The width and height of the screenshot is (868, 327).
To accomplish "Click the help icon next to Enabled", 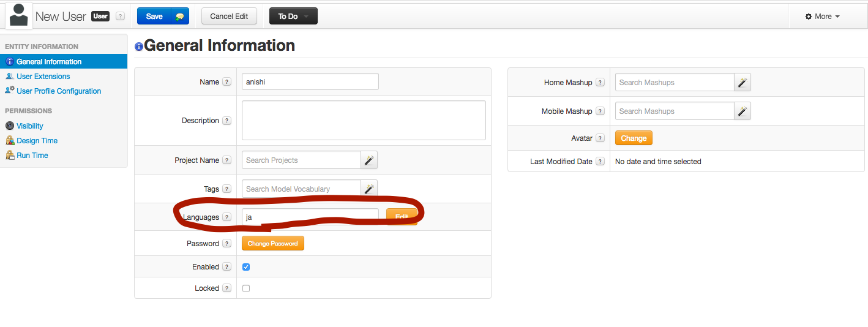I will click(226, 267).
